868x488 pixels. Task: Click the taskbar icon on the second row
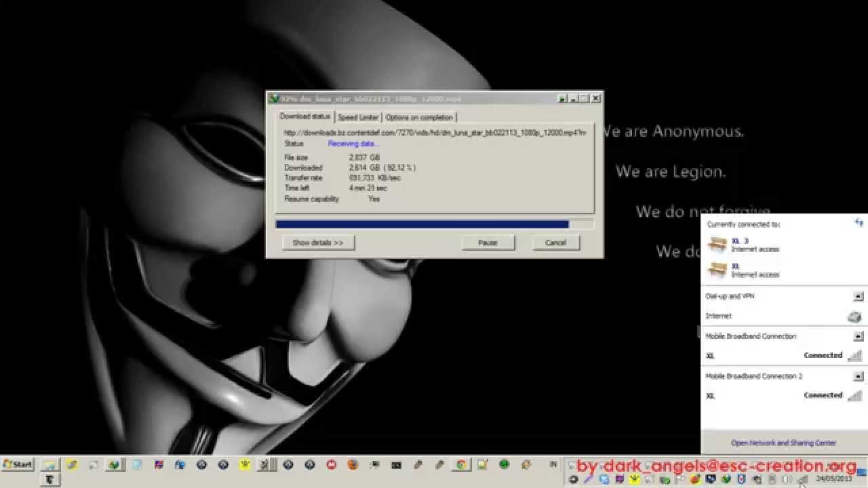[x=50, y=480]
